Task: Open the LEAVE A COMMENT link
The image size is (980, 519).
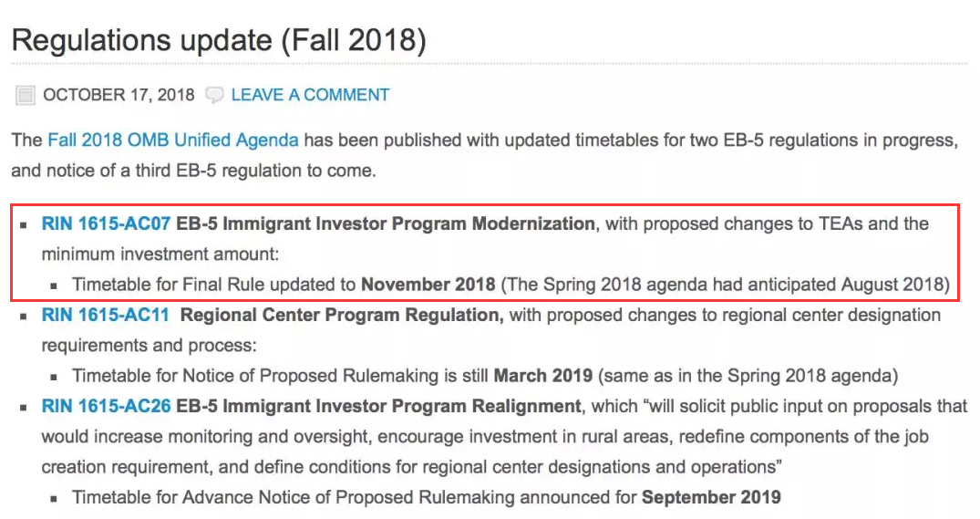Action: click(310, 95)
